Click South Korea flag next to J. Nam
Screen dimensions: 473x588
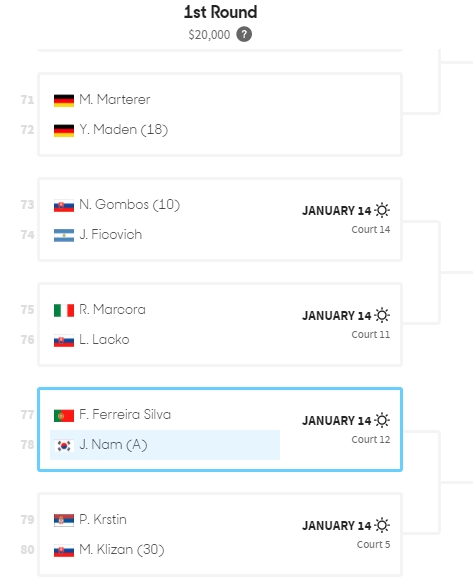click(64, 446)
